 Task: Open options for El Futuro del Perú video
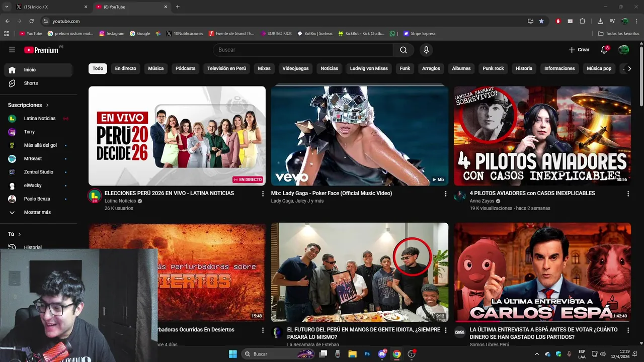445,330
